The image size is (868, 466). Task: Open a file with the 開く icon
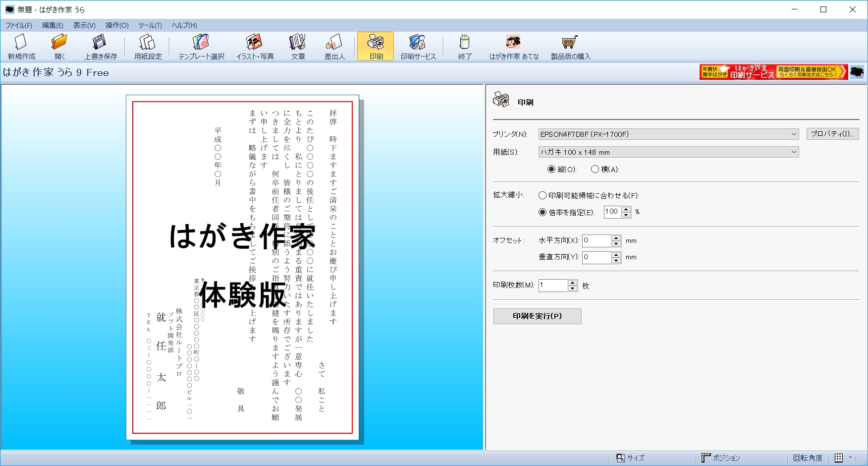pos(59,42)
